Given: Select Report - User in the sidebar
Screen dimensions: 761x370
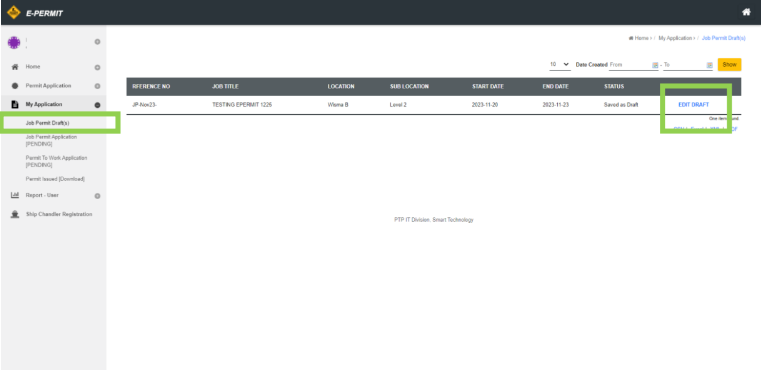Looking at the screenshot, I should coord(42,195).
